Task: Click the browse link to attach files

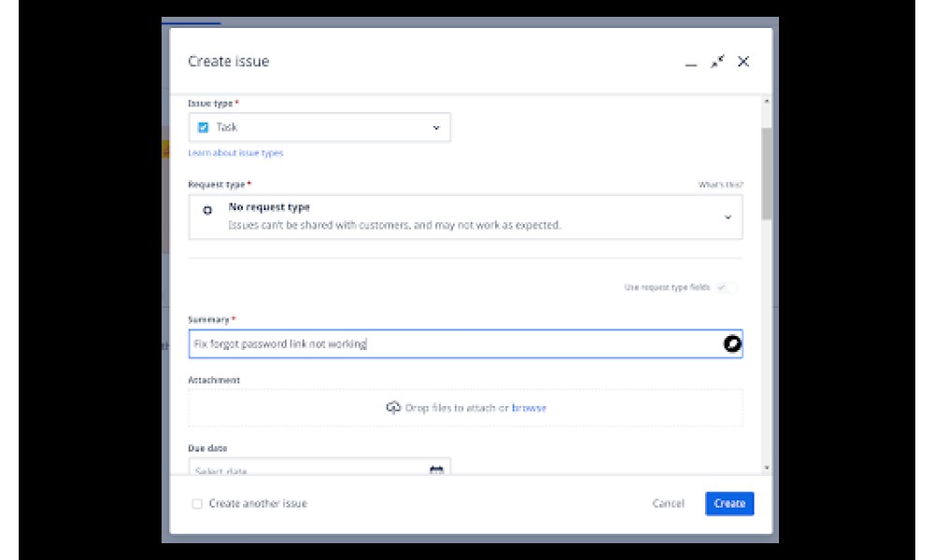Action: [529, 408]
